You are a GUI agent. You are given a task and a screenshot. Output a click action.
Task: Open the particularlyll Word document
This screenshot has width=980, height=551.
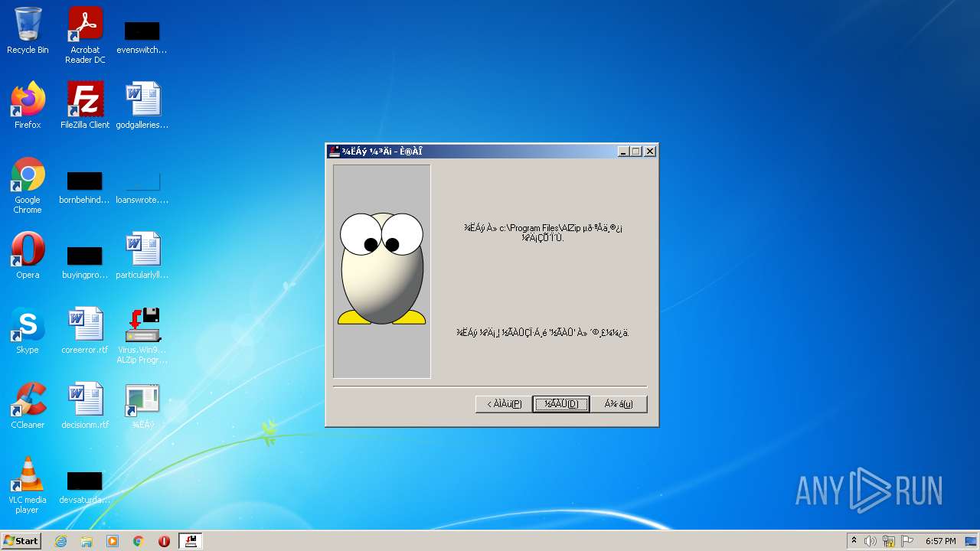click(142, 256)
